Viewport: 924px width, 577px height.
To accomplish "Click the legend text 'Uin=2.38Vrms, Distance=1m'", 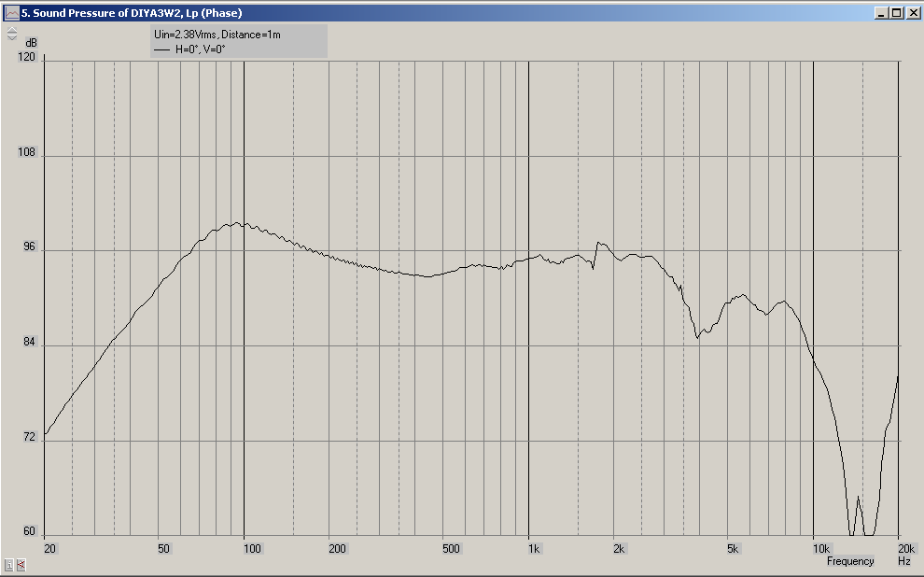I will [217, 35].
